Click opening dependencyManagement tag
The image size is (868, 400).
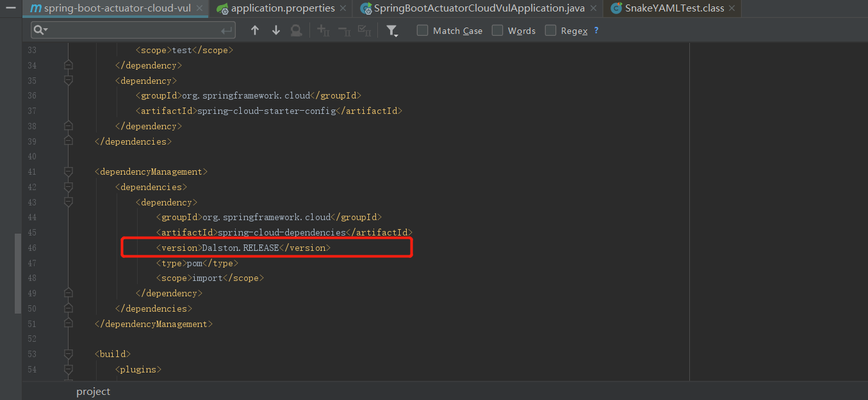[151, 172]
